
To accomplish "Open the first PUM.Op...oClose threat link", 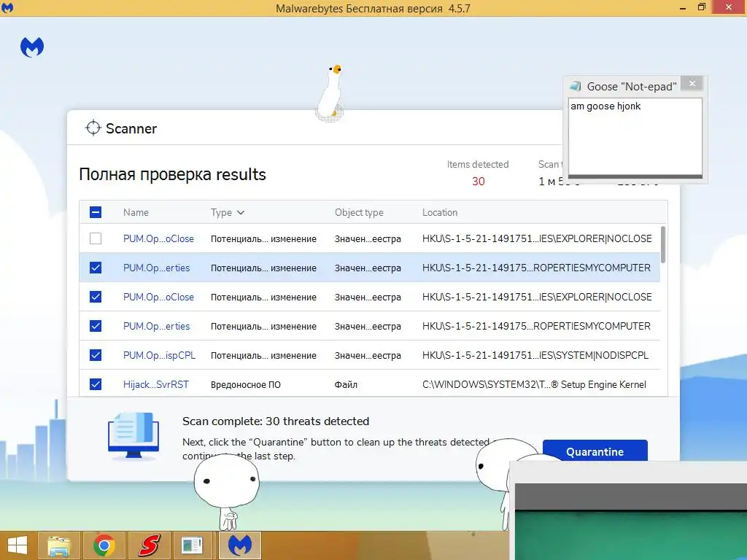I will coord(158,238).
